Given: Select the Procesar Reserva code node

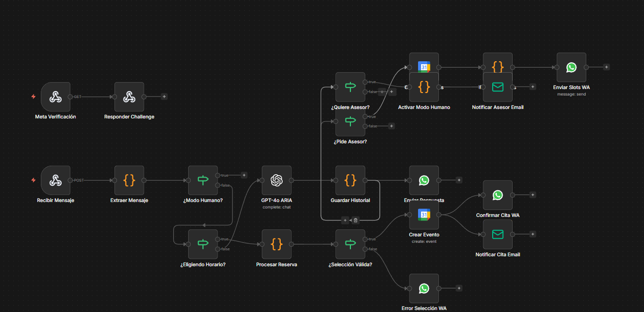Looking at the screenshot, I should [x=276, y=244].
